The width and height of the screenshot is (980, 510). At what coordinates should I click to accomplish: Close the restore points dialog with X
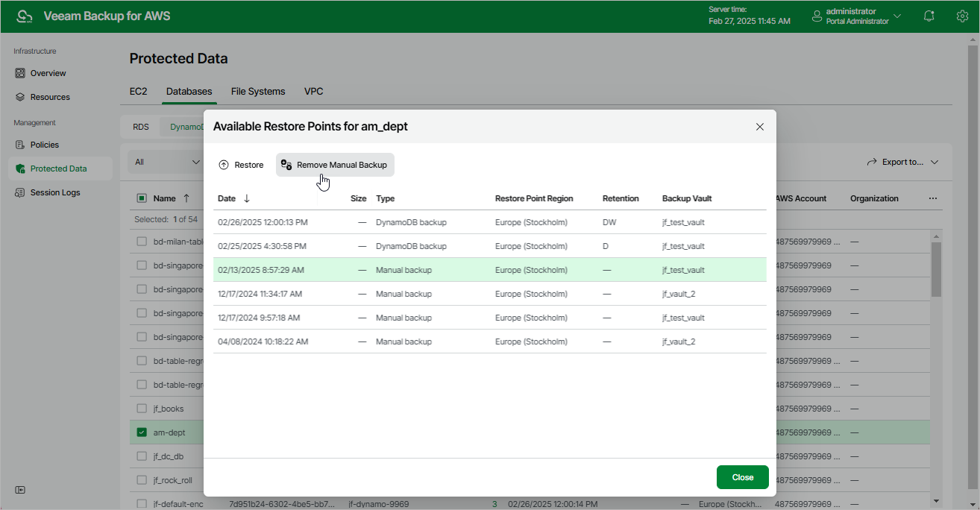point(760,127)
